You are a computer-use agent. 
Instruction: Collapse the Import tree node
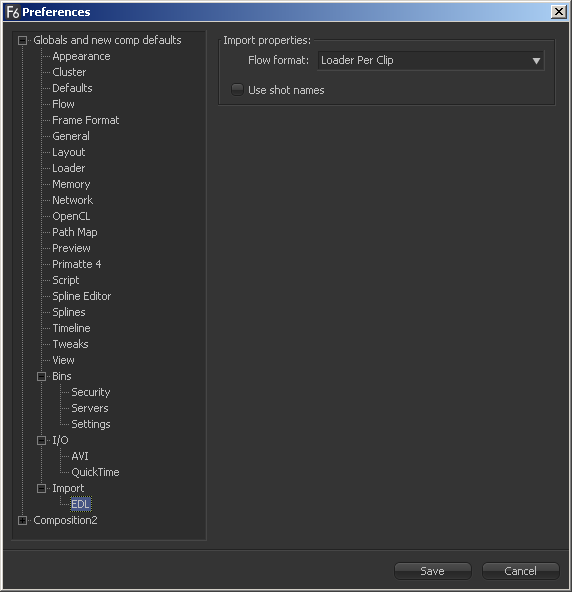pyautogui.click(x=42, y=489)
